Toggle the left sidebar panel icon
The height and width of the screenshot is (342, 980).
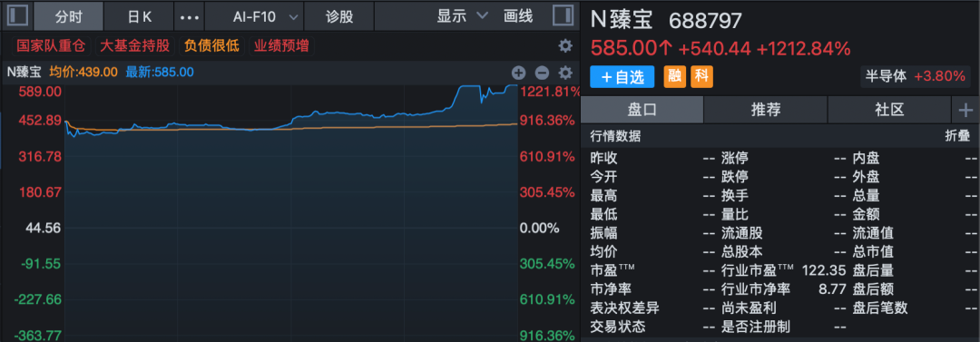pyautogui.click(x=17, y=15)
